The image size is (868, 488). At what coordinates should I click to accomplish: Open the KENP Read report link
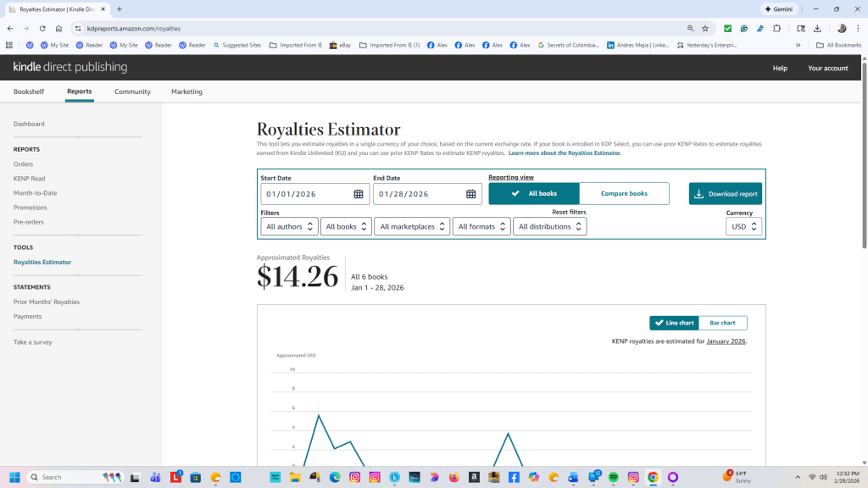coord(30,179)
